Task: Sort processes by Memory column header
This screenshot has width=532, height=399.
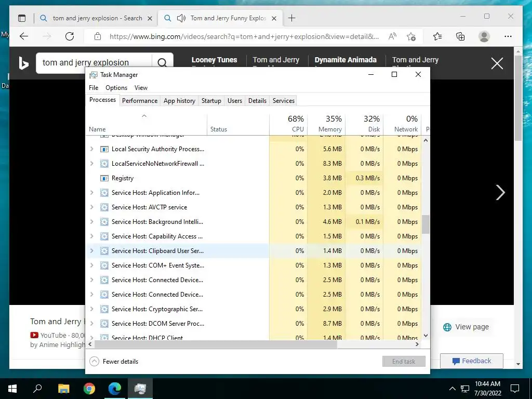Action: [326, 124]
